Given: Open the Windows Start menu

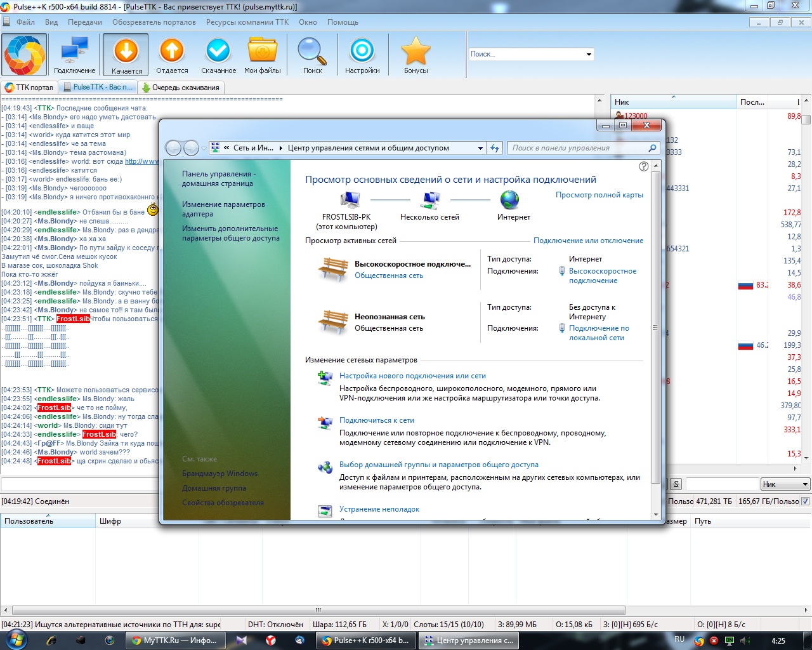Looking at the screenshot, I should point(15,640).
